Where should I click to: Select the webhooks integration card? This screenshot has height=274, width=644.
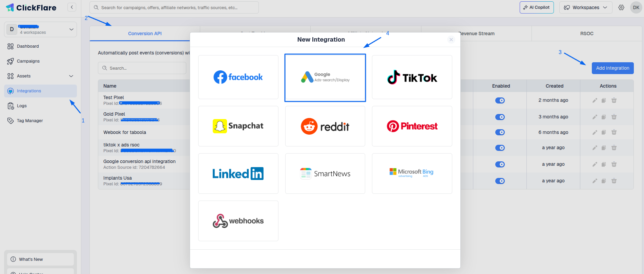pos(238,221)
